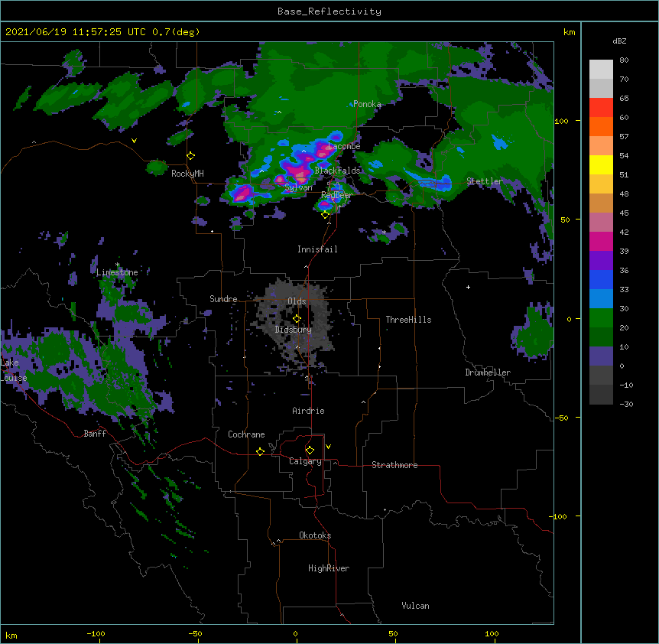Select the asterisk marker above the Limestone label

[117, 265]
